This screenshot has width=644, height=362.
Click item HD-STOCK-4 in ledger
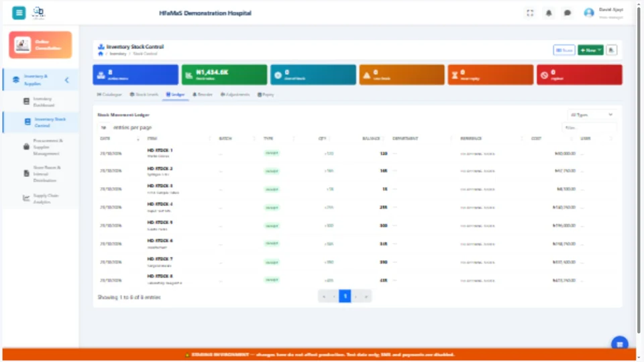[x=160, y=204]
